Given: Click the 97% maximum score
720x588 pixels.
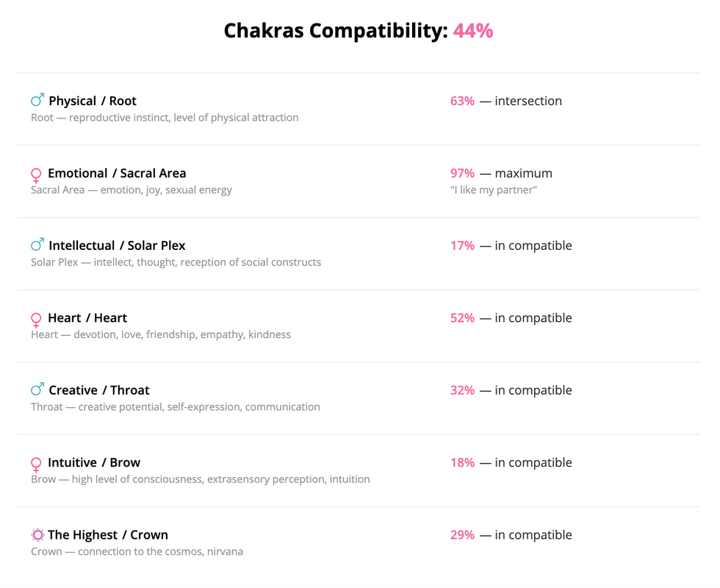Looking at the screenshot, I should coord(462,173).
